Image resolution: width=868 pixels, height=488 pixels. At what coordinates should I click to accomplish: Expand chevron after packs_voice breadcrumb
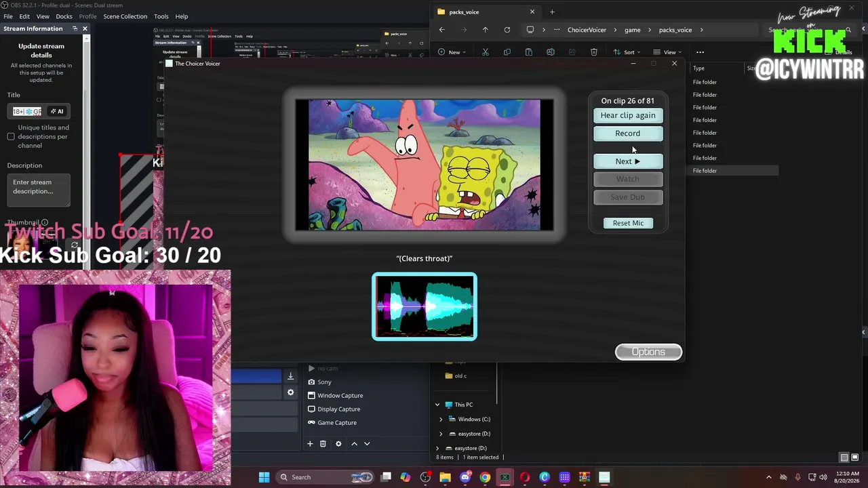[x=701, y=30]
